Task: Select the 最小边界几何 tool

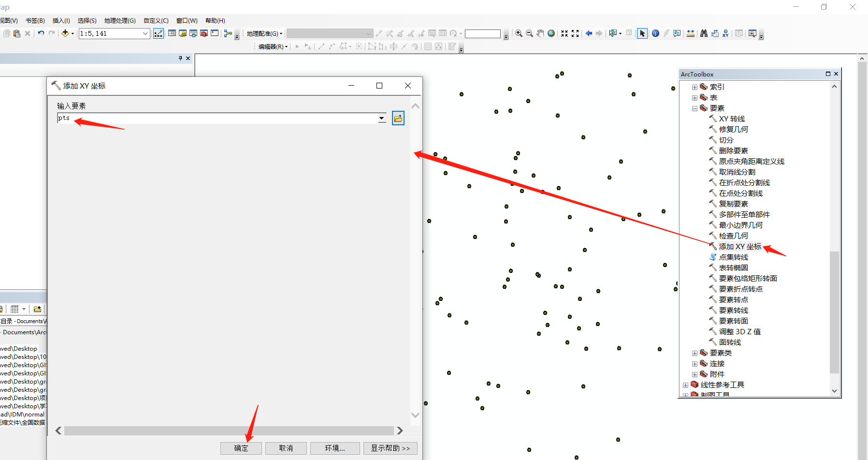Action: coord(740,225)
